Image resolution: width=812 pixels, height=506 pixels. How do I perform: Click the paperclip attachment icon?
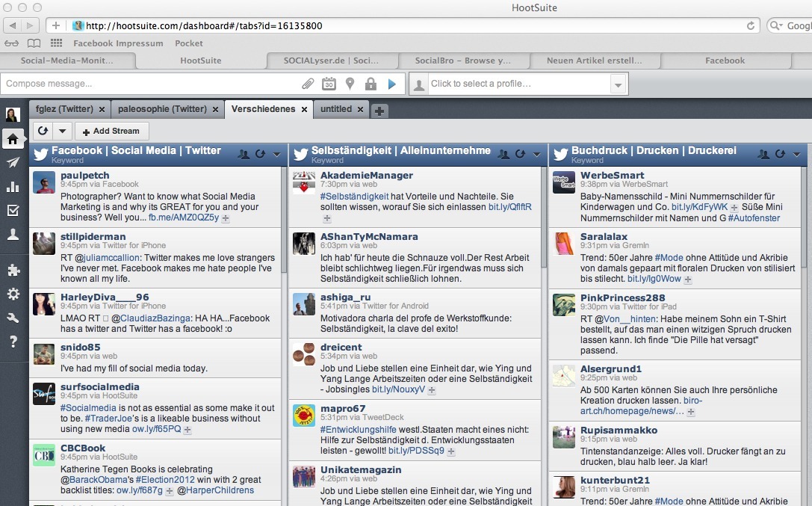[x=308, y=84]
